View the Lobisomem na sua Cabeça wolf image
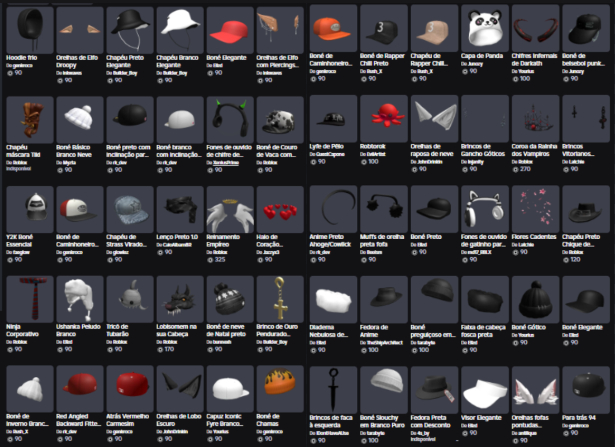This screenshot has height=447, width=615. (180, 299)
